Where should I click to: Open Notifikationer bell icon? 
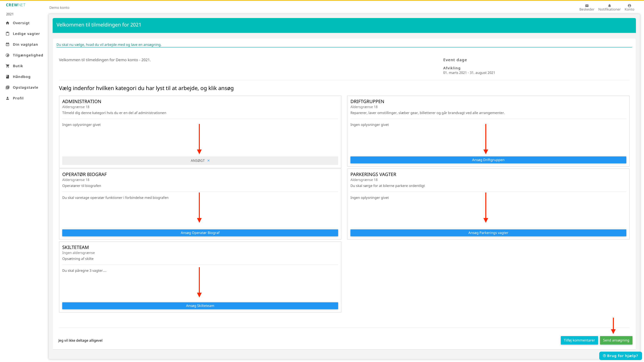609,6
